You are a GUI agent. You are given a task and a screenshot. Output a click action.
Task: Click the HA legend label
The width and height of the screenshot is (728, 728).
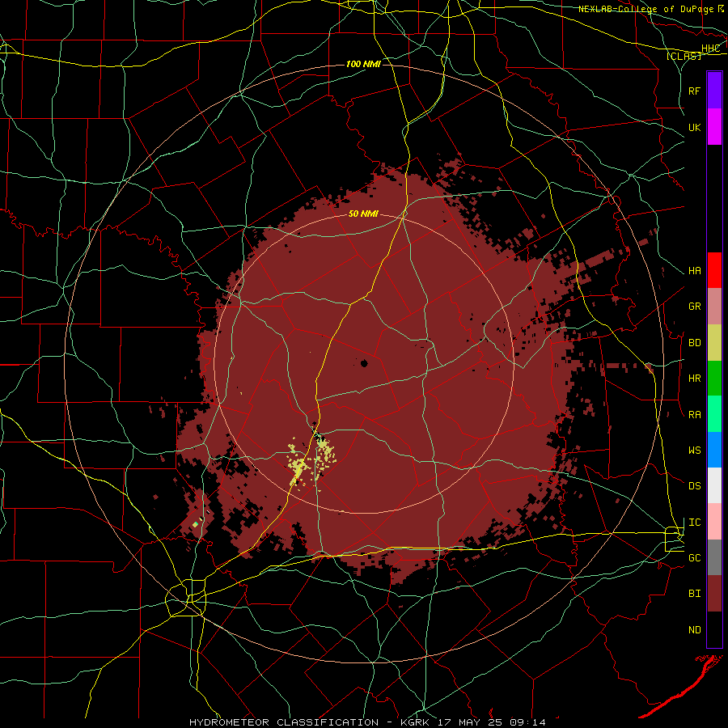(695, 271)
